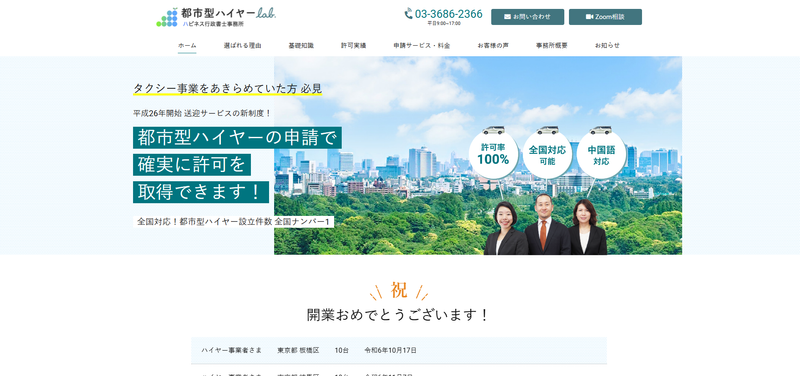Click the text 平成26年開始 送迎サービスの新制度！
This screenshot has width=800, height=376.
[202, 113]
